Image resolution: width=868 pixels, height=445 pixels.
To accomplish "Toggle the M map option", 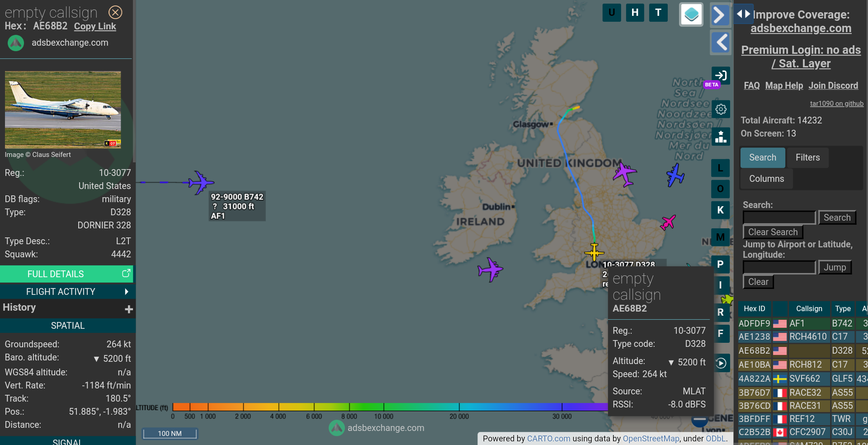I will (x=721, y=237).
